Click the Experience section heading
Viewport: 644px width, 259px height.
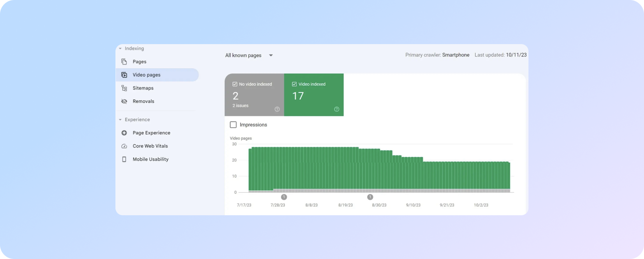click(137, 120)
